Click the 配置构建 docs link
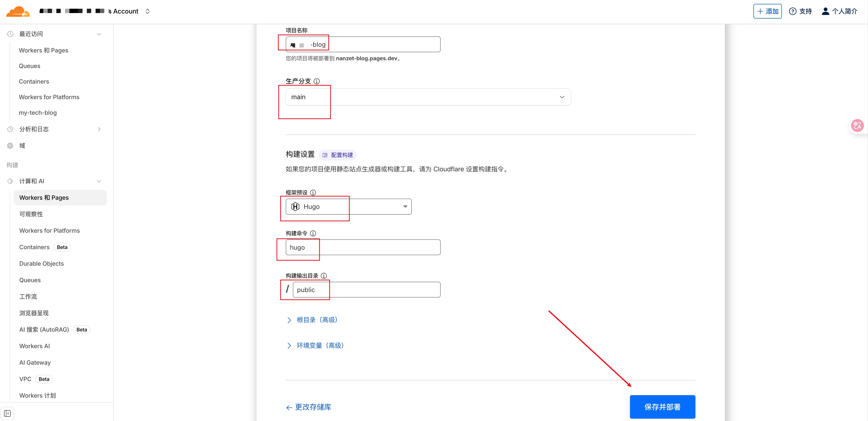Image resolution: width=868 pixels, height=421 pixels. [x=338, y=155]
